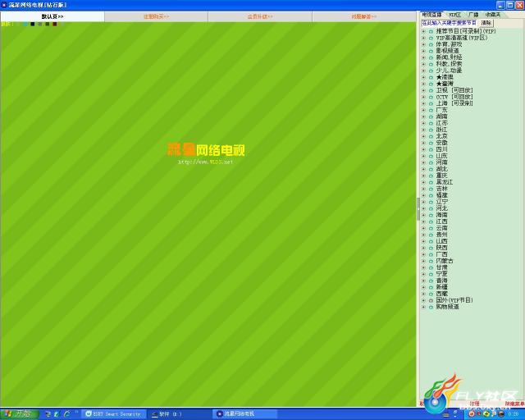Click the folder icon beside 重庆
The width and height of the screenshot is (525, 420).
[431, 176]
